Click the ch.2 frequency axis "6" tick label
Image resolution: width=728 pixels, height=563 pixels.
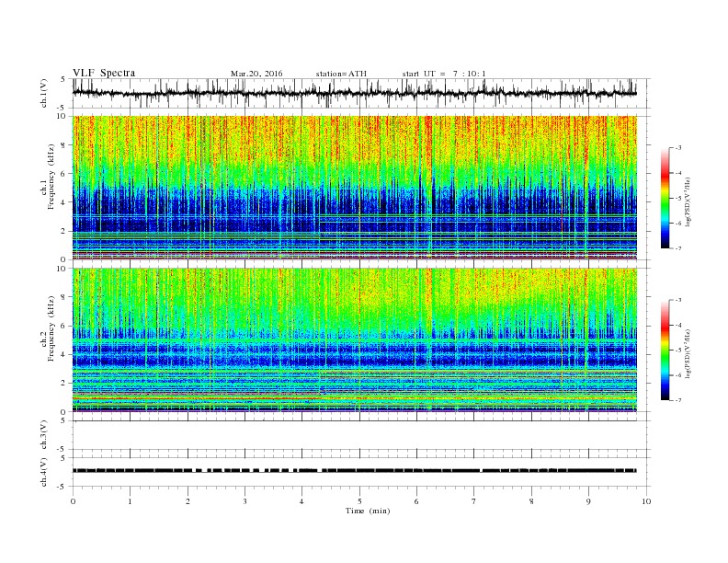[x=64, y=326]
